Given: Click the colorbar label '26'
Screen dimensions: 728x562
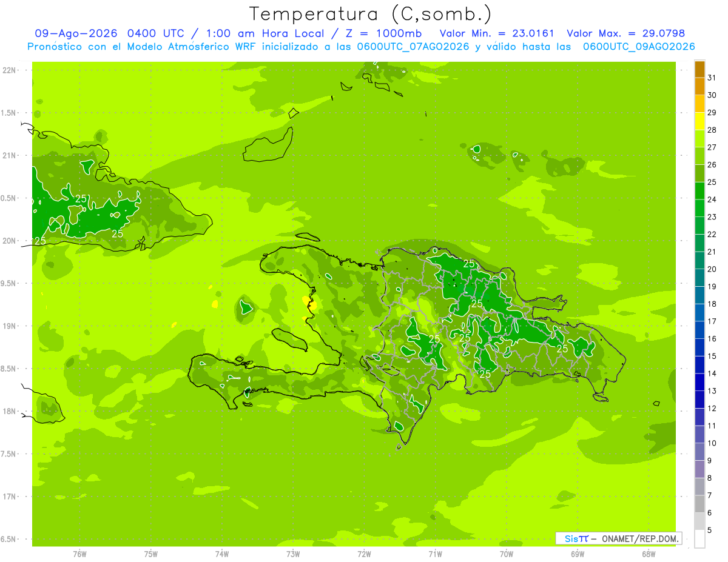Looking at the screenshot, I should pyautogui.click(x=712, y=165).
